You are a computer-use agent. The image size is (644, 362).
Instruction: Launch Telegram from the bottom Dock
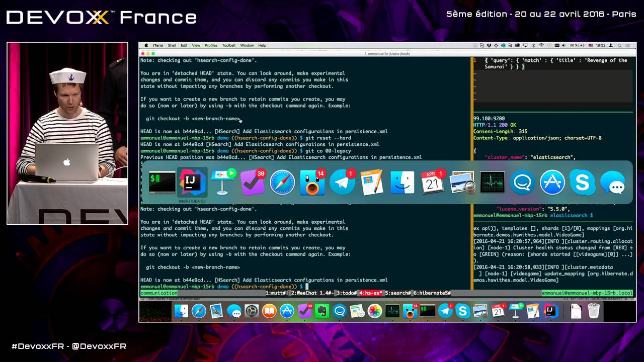click(x=445, y=311)
